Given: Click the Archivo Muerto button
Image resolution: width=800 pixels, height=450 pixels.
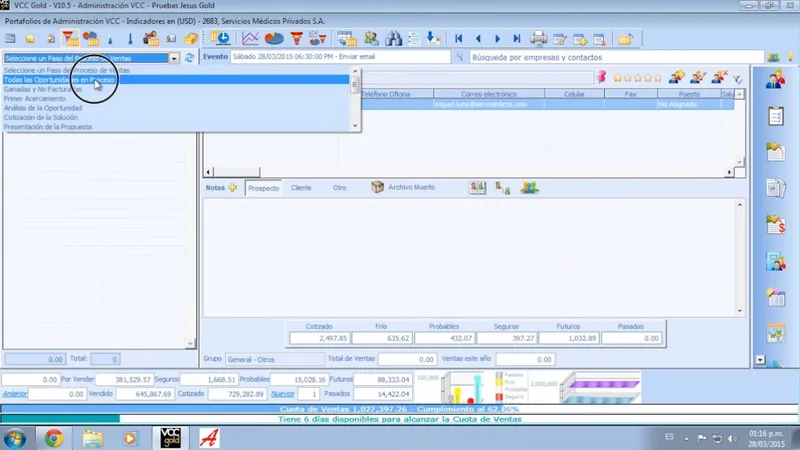Looking at the screenshot, I should click(403, 187).
